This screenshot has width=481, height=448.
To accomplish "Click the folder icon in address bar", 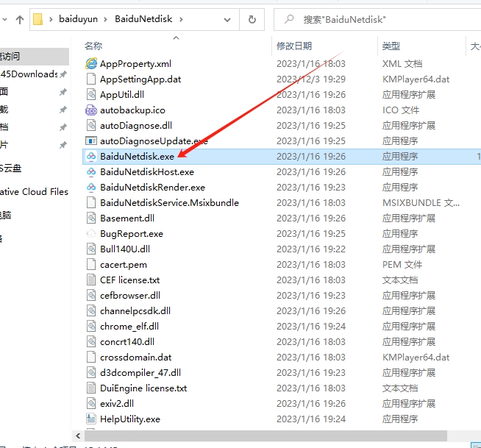I will (38, 19).
